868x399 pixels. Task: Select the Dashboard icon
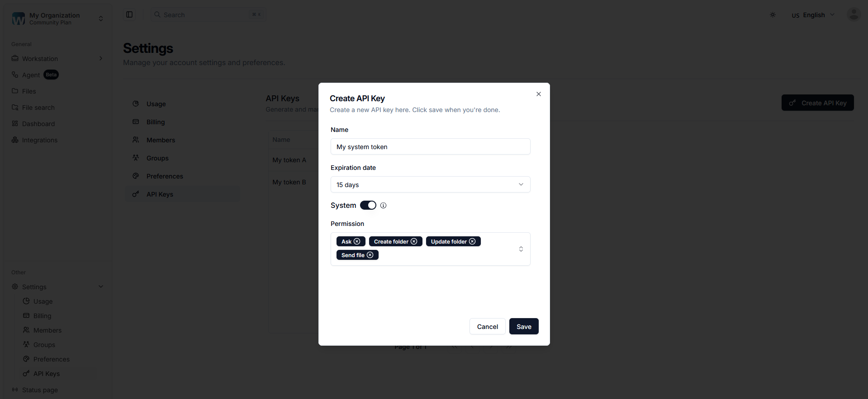(x=14, y=123)
